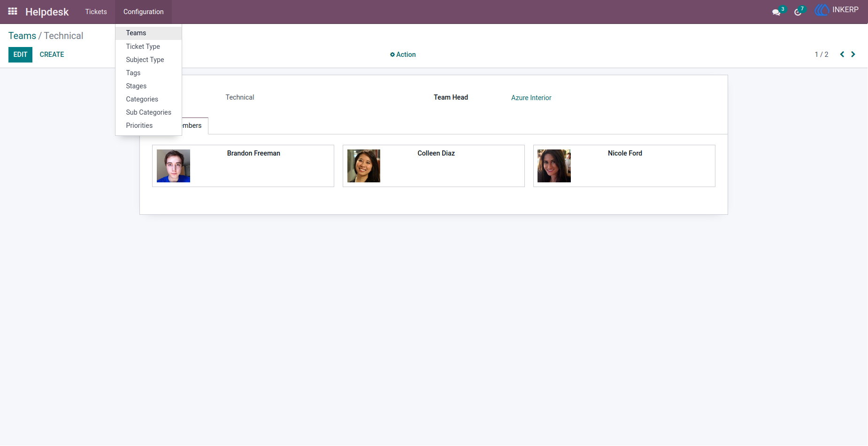The height and width of the screenshot is (446, 868).
Task: Open the apps grid menu icon
Action: 13,11
